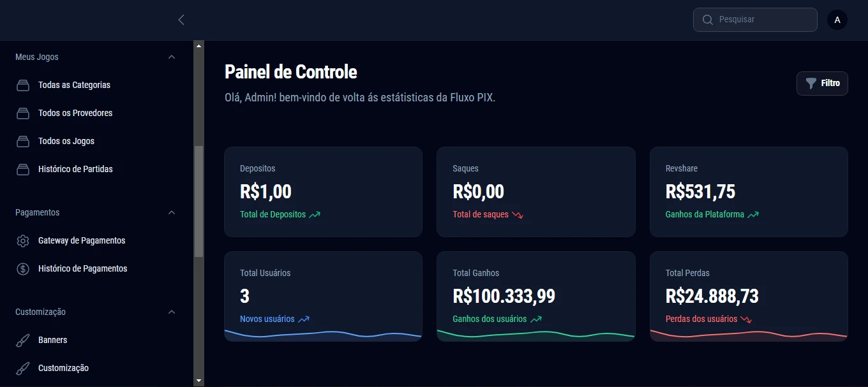Open the Gateway de Pagamentos menu item
This screenshot has width=868, height=387.
[x=82, y=240]
